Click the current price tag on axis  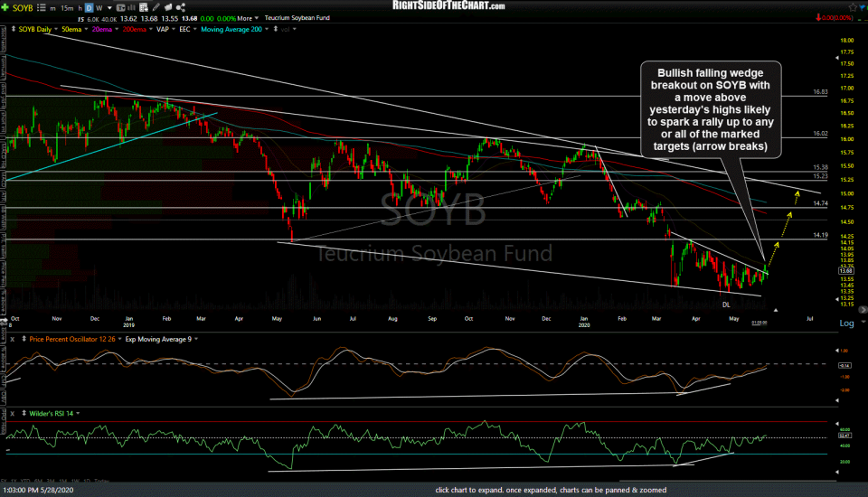(x=846, y=270)
